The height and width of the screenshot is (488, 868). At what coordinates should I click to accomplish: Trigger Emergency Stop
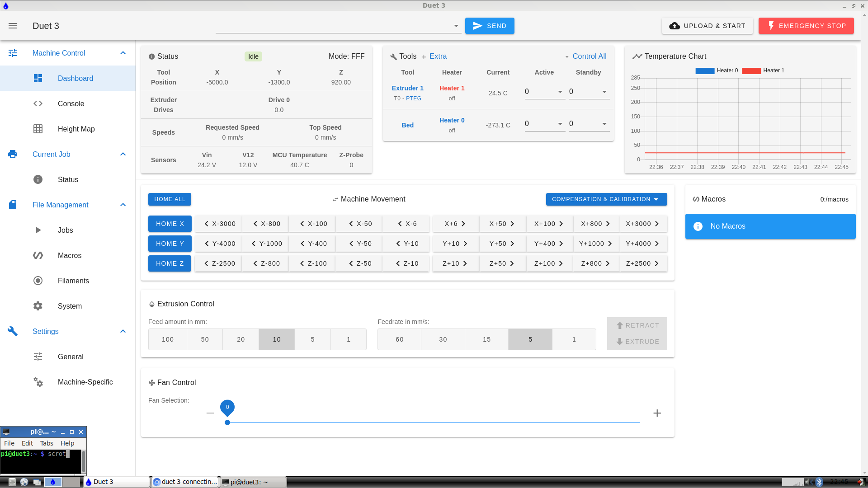point(806,26)
